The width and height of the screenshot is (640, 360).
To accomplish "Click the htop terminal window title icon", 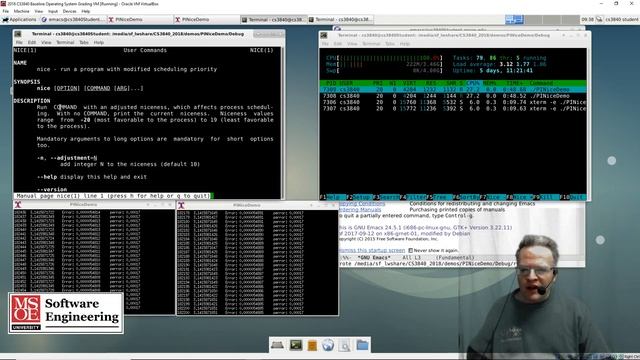I will point(324,36).
